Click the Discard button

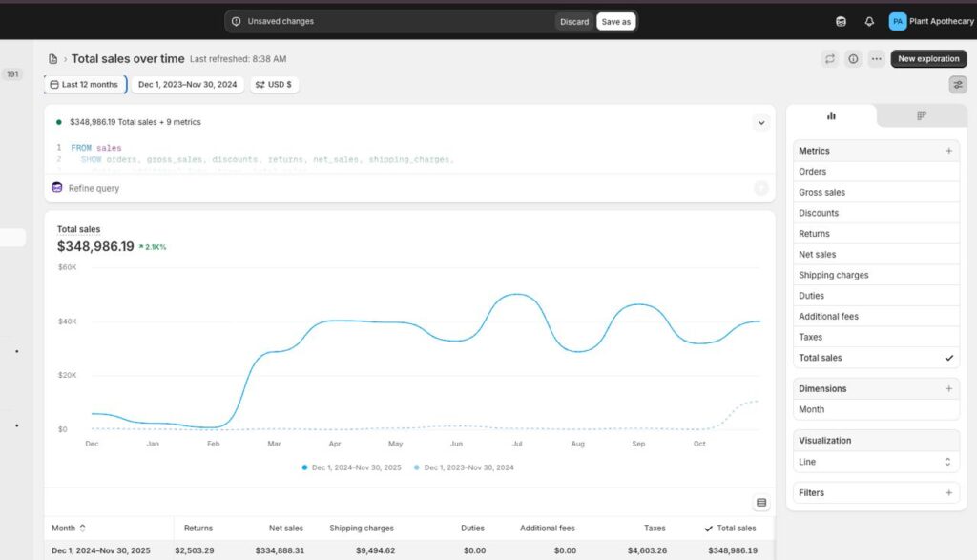point(574,22)
